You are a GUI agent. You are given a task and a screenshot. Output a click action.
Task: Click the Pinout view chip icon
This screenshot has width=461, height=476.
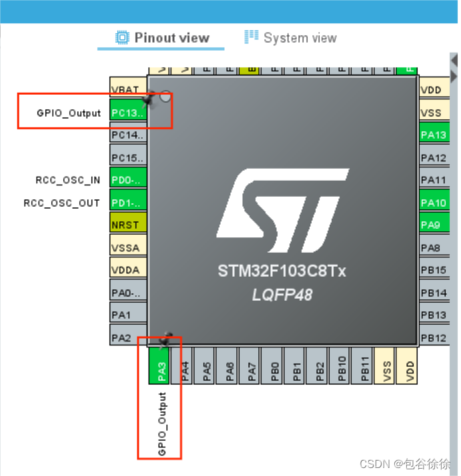click(122, 37)
